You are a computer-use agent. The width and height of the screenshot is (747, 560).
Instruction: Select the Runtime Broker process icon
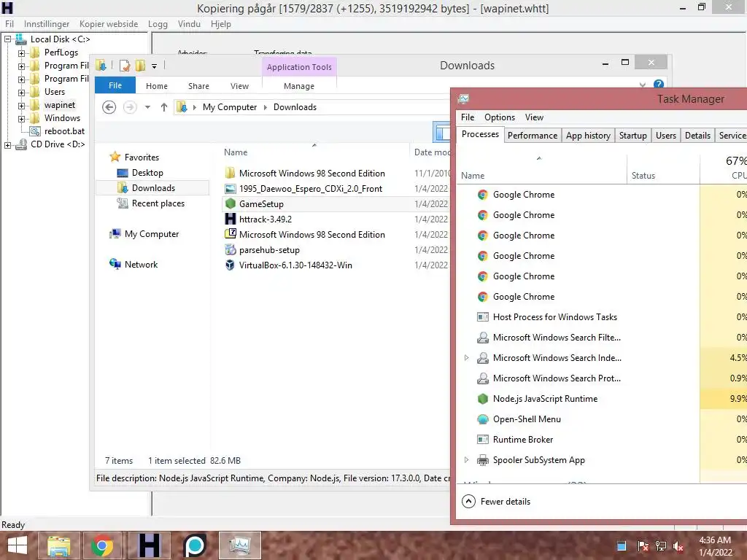483,440
